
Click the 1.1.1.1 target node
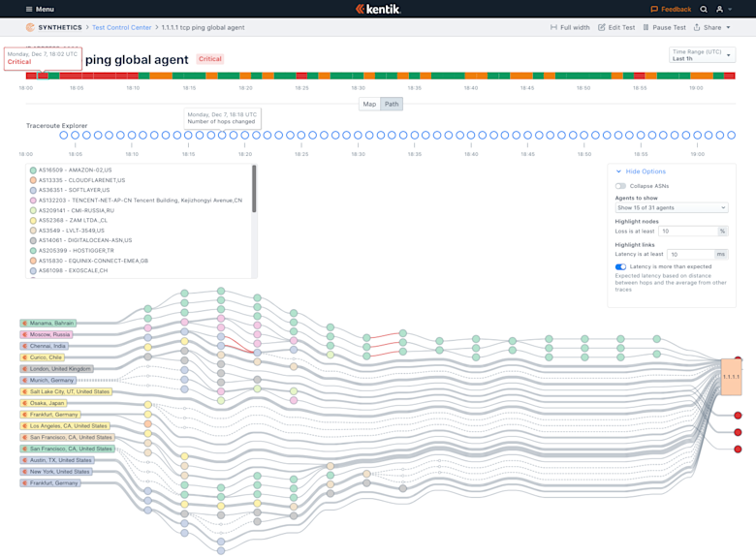tap(731, 377)
